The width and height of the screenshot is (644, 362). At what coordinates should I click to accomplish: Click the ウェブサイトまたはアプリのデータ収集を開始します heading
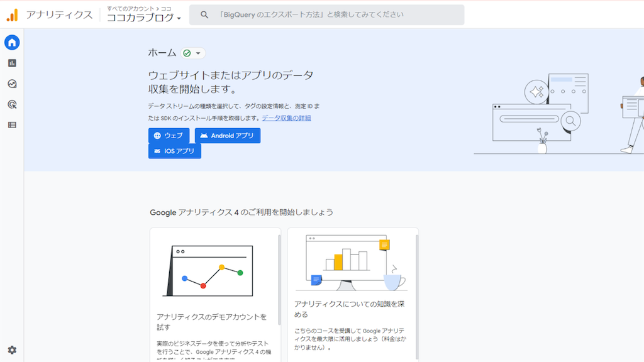[231, 82]
